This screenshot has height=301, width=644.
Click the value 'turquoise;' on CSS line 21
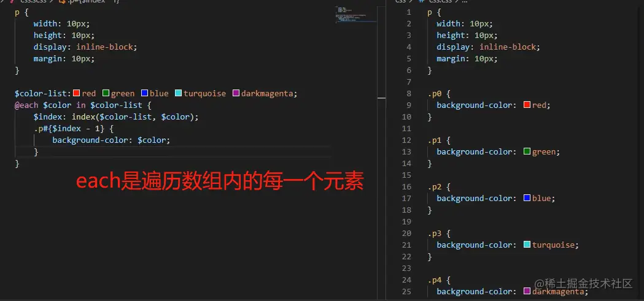point(556,245)
